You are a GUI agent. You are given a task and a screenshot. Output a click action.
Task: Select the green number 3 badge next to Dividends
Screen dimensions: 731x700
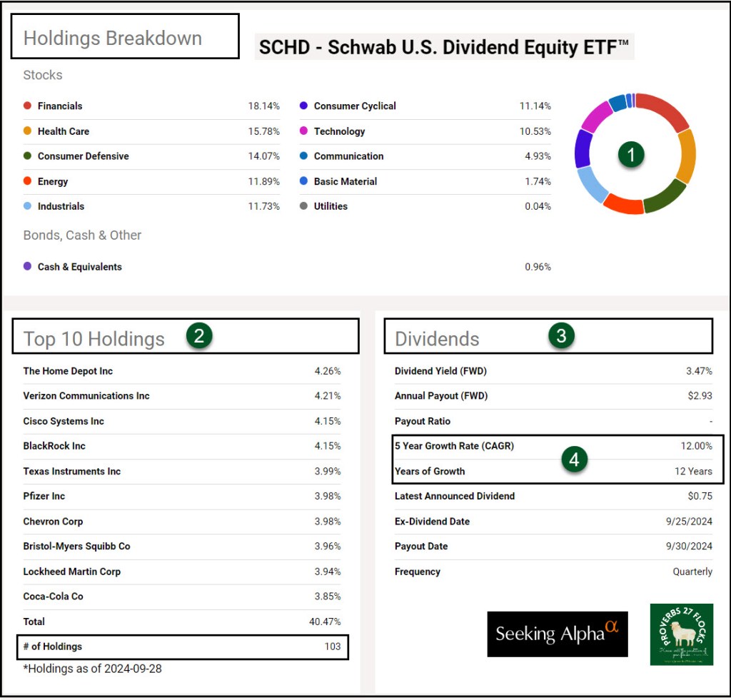[x=561, y=337]
